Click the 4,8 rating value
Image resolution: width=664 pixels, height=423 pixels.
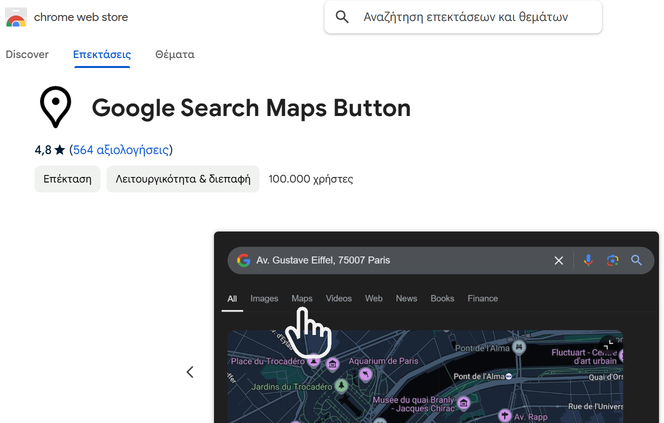(43, 150)
